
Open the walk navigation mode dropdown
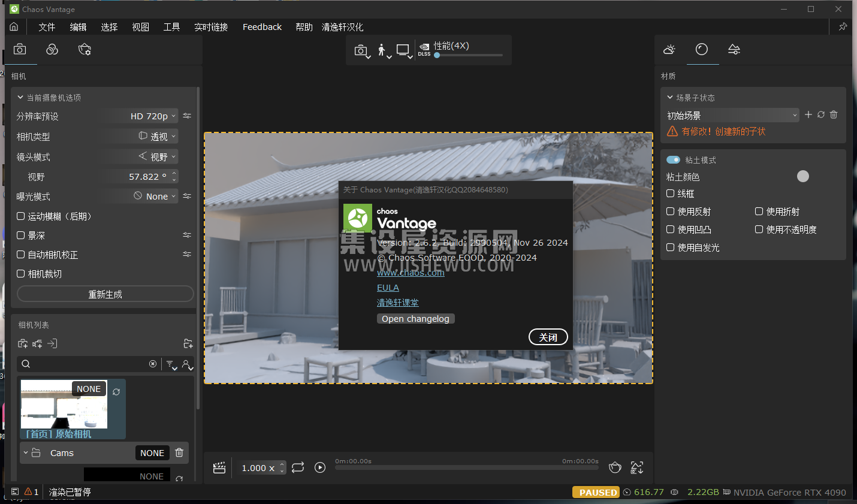coord(384,51)
